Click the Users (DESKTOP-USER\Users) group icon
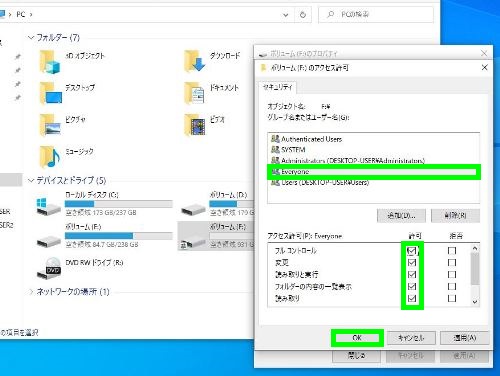 275,182
